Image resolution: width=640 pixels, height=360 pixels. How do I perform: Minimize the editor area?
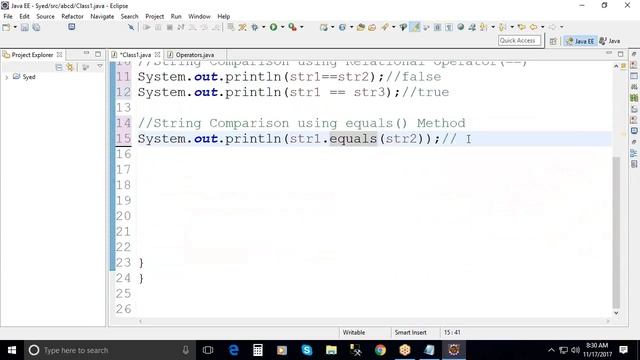609,54
